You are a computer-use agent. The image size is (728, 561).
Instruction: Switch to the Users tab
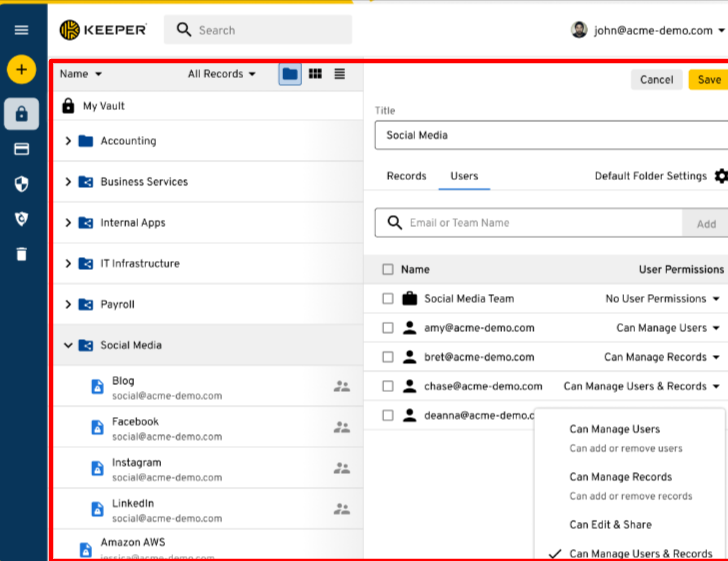pos(464,176)
